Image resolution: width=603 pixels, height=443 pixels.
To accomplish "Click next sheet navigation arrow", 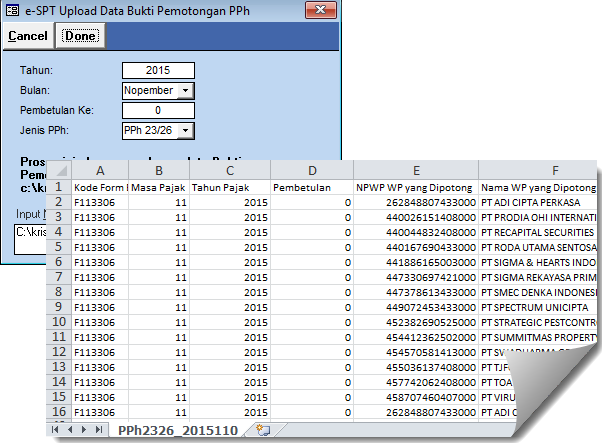I will pyautogui.click(x=84, y=430).
